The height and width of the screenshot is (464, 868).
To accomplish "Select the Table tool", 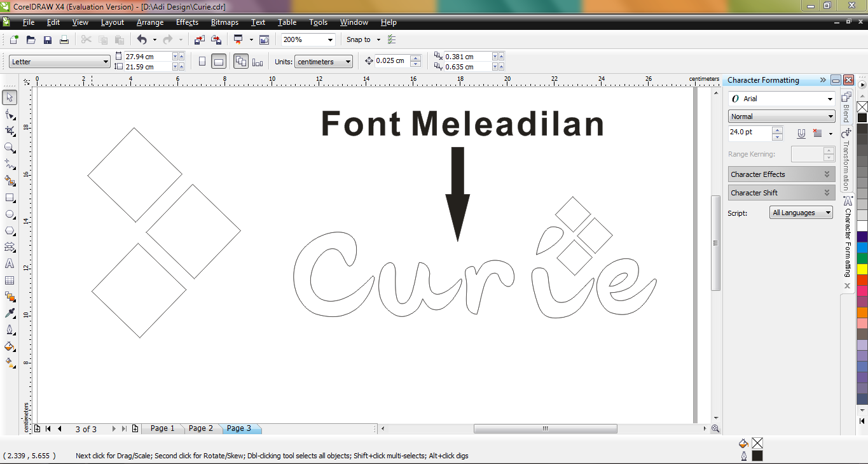I will [10, 280].
